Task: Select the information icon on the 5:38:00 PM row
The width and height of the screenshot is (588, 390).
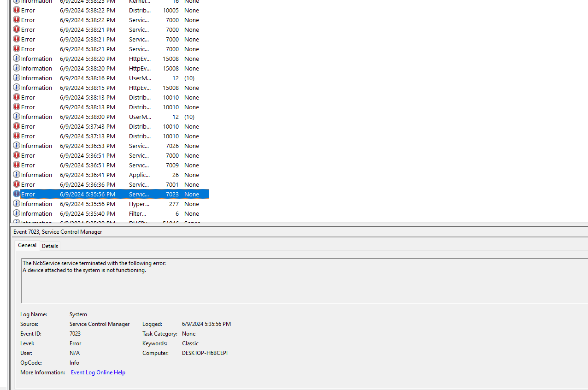Action: pos(17,117)
